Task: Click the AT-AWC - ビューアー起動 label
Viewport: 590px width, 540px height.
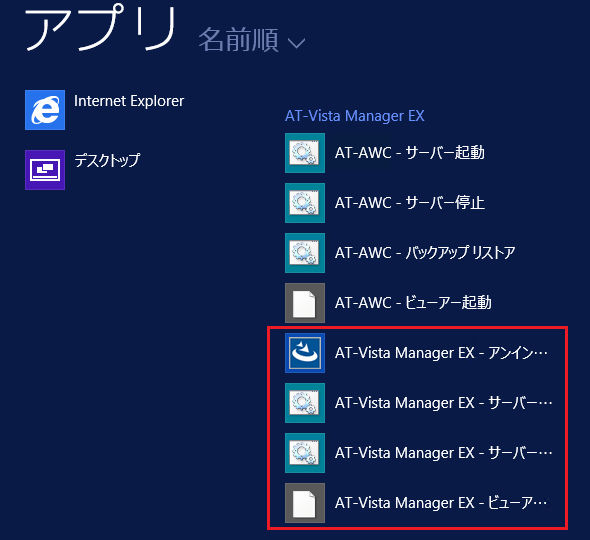Action: [413, 303]
